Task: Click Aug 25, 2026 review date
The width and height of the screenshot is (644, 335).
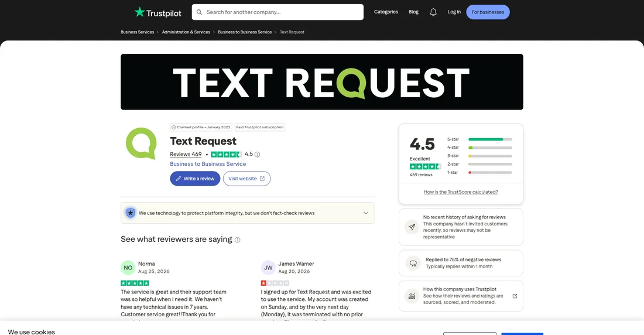Action: (153, 272)
